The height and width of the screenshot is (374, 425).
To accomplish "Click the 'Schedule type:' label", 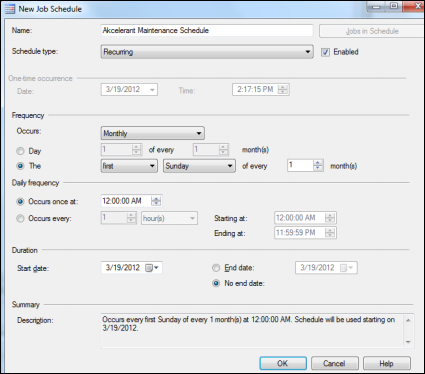I will pos(35,51).
